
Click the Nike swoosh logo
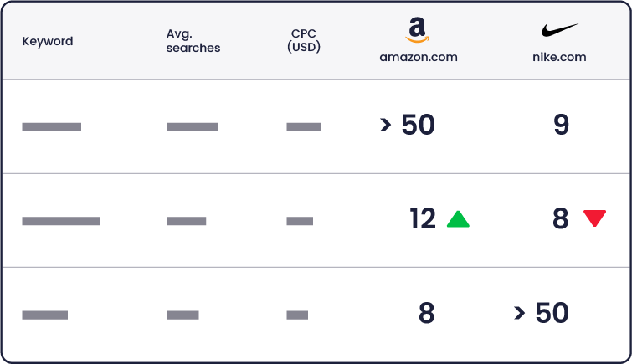(x=559, y=30)
